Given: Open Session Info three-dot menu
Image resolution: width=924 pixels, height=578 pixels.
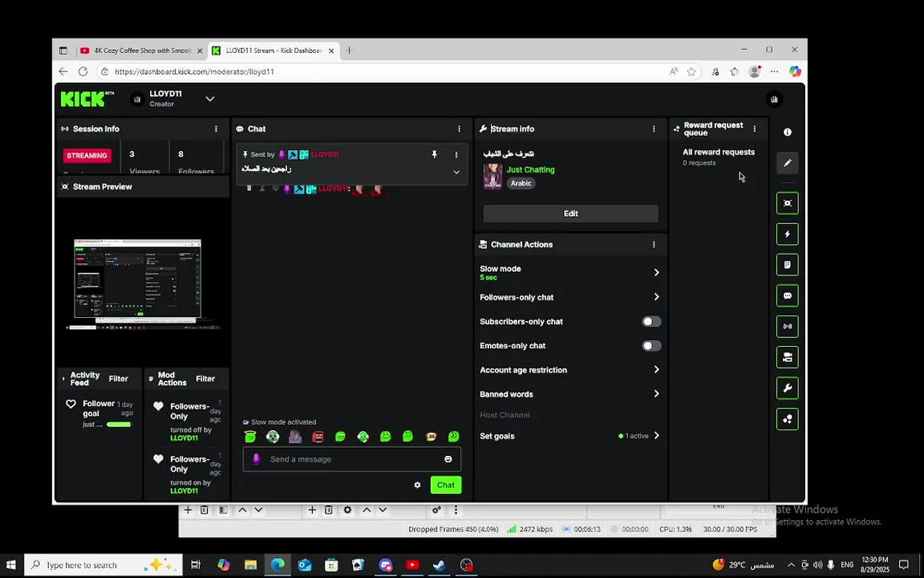Looking at the screenshot, I should (217, 128).
